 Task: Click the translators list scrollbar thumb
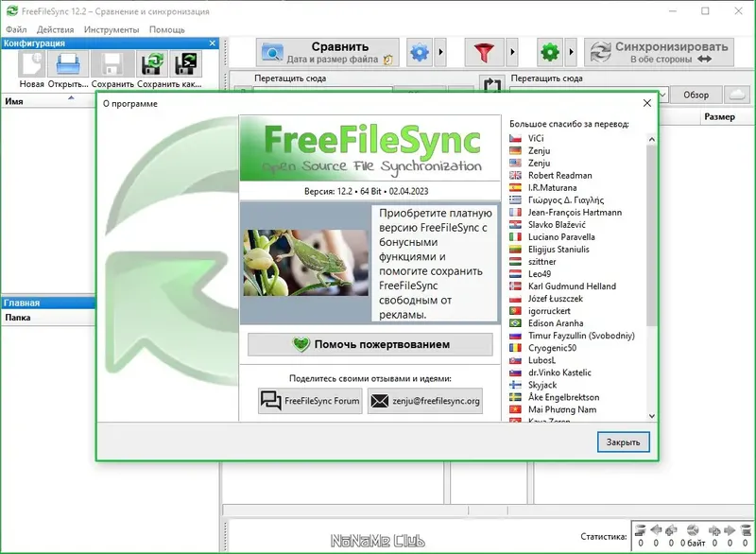tap(651, 234)
